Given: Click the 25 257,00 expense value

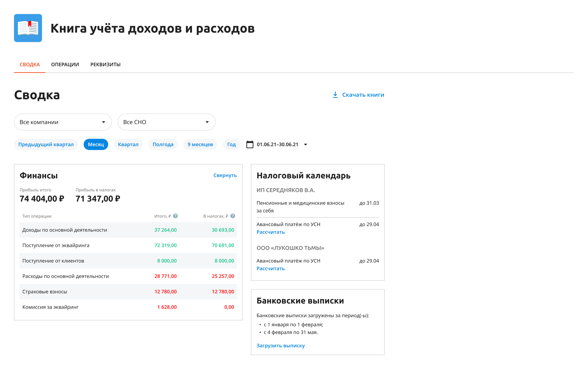Looking at the screenshot, I should click(223, 276).
